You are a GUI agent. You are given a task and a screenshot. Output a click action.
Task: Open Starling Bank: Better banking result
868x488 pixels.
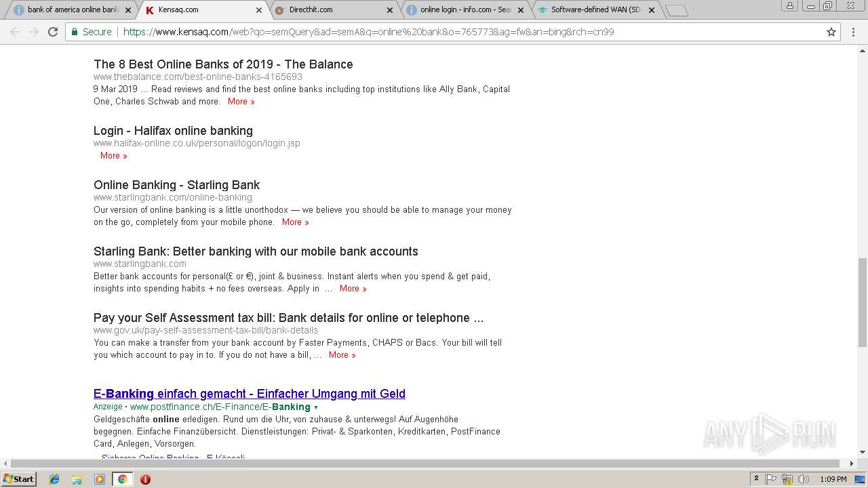point(256,251)
